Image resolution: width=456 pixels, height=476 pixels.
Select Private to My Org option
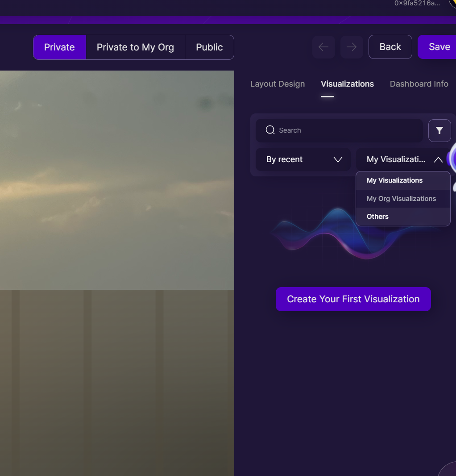pos(135,47)
